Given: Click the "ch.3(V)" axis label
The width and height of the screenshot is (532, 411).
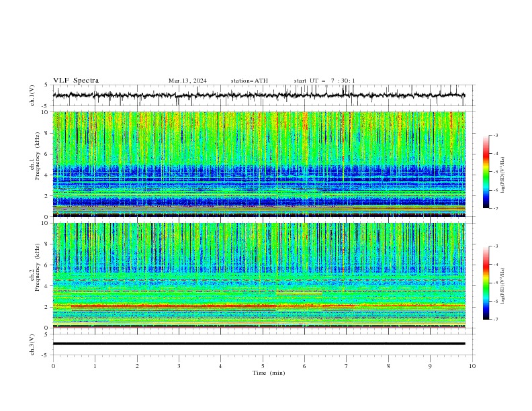Looking at the screenshot, I should click(x=32, y=345).
